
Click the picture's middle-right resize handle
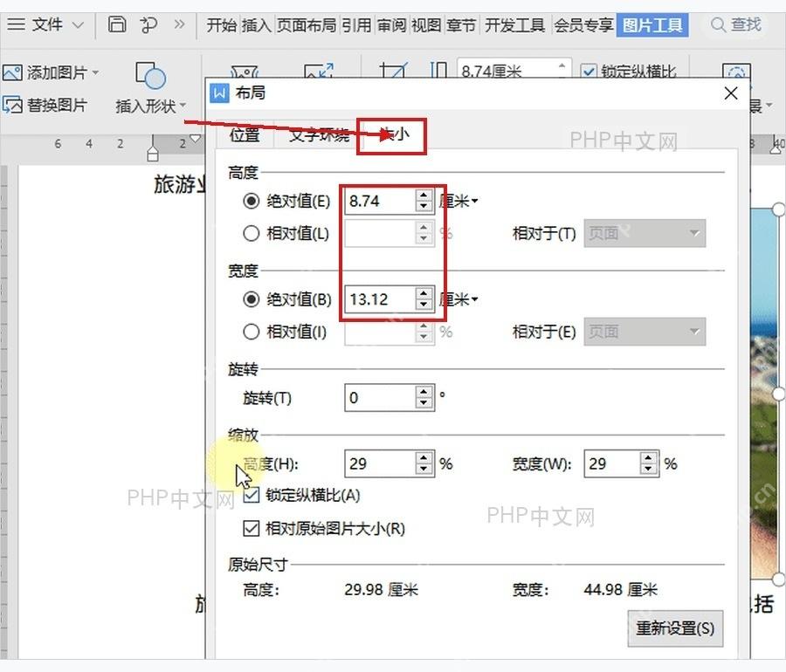pyautogui.click(x=778, y=394)
